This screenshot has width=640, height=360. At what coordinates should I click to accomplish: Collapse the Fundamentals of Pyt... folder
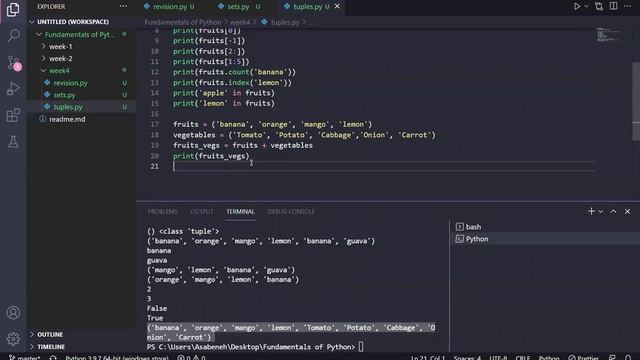pyautogui.click(x=82, y=34)
